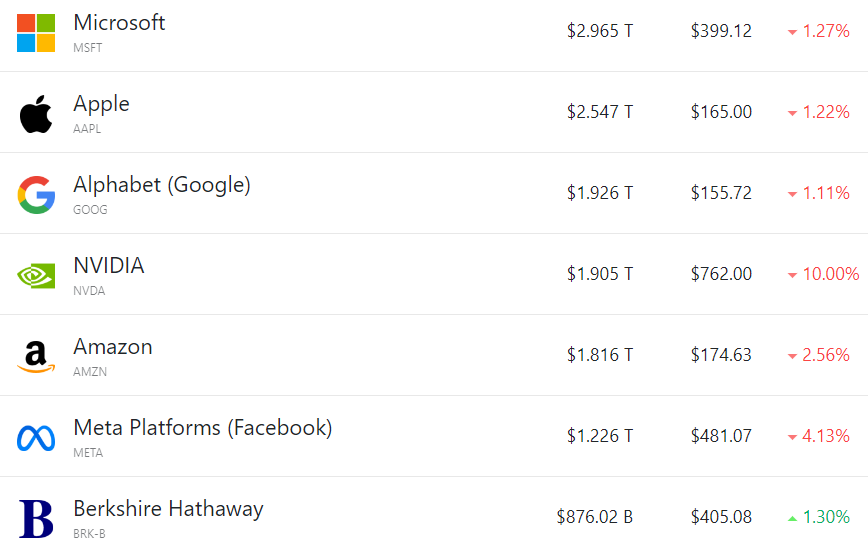The height and width of the screenshot is (557, 868).
Task: Open Meta Platforms (Facebook) page
Action: point(202,427)
